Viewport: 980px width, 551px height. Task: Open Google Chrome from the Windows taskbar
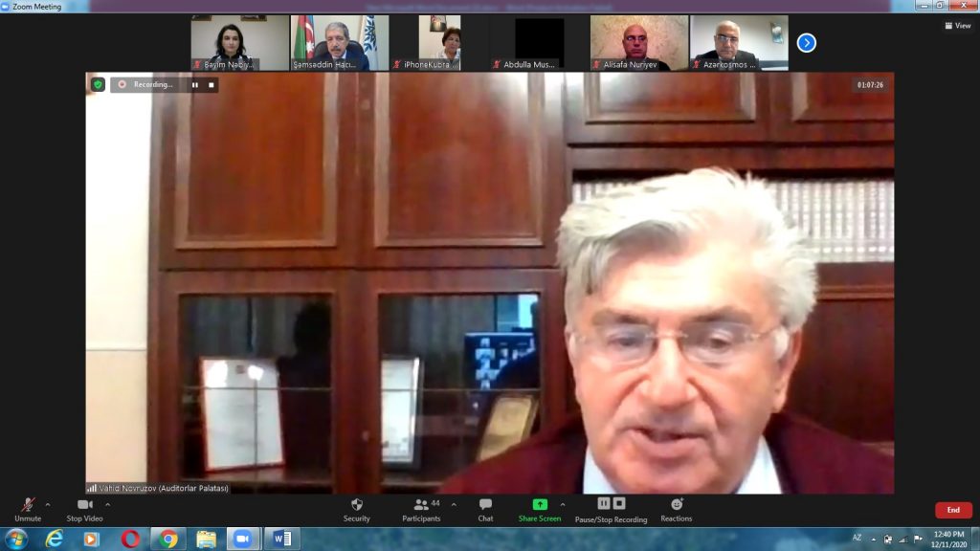[x=168, y=539]
